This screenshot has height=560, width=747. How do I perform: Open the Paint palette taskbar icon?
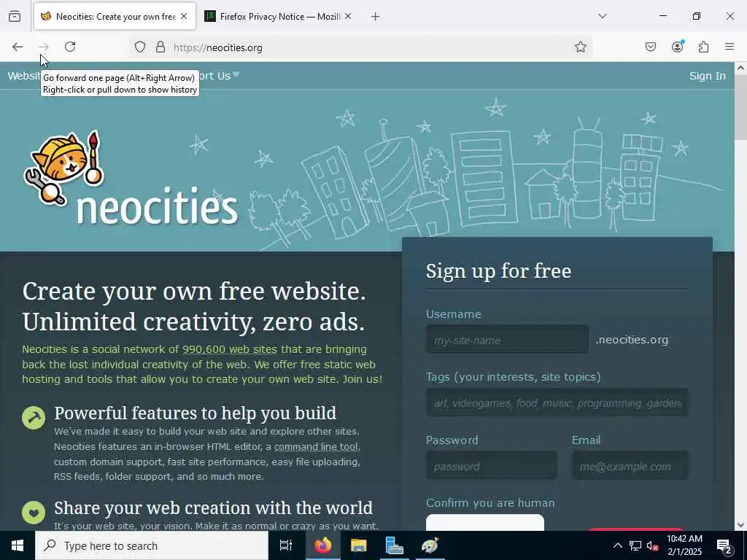pos(430,545)
